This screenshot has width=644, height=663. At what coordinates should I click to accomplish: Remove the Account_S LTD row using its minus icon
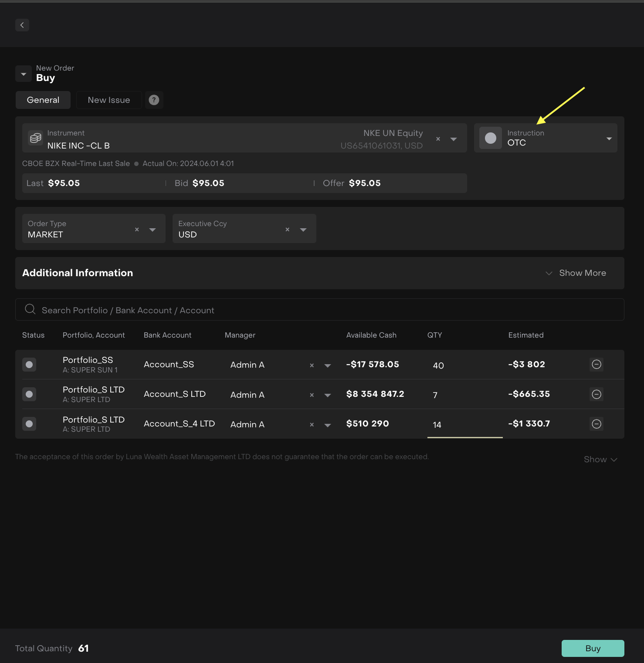coord(596,394)
